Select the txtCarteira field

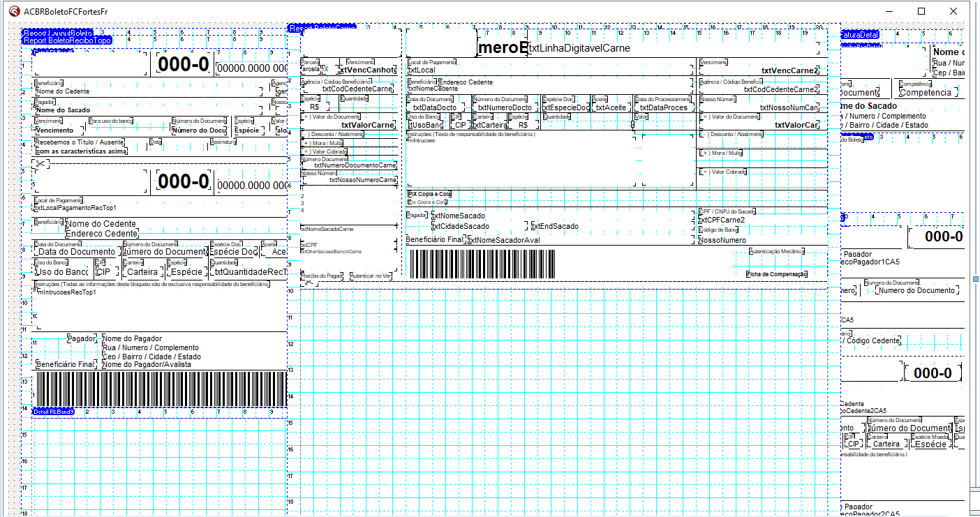click(490, 125)
